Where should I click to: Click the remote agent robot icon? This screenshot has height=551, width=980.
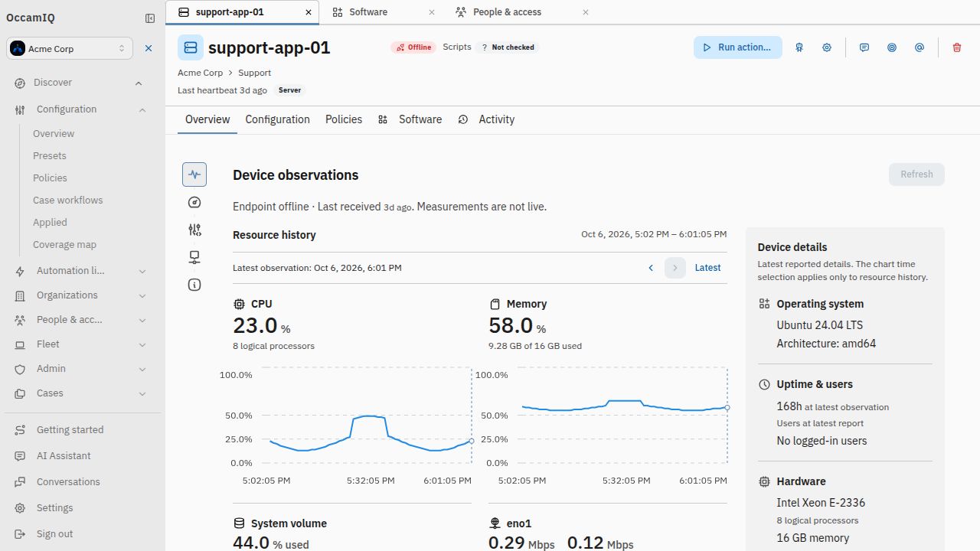pyautogui.click(x=799, y=47)
